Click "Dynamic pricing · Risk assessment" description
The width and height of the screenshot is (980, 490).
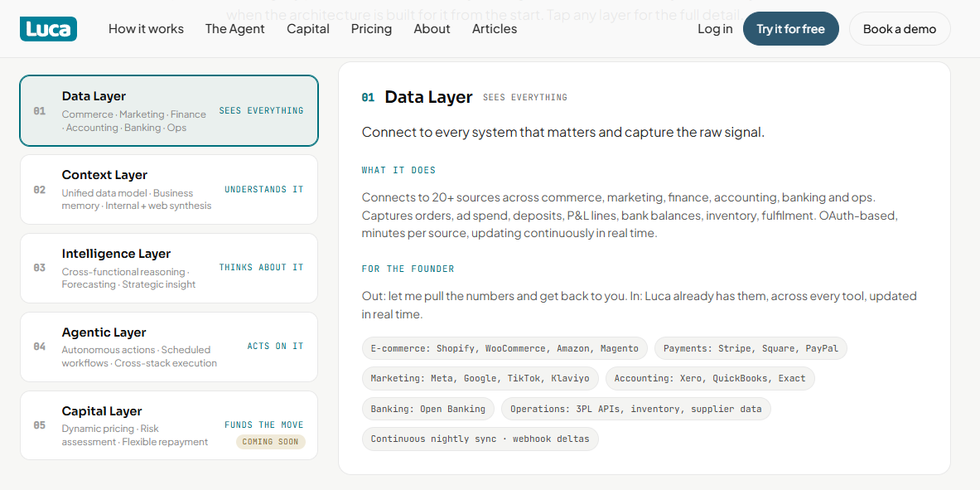pos(134,435)
